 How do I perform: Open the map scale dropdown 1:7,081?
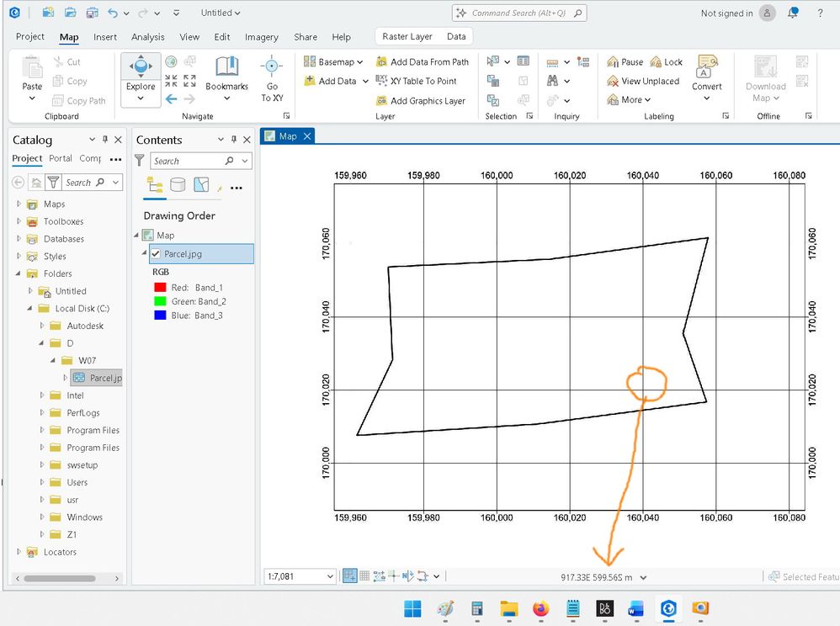coord(328,576)
